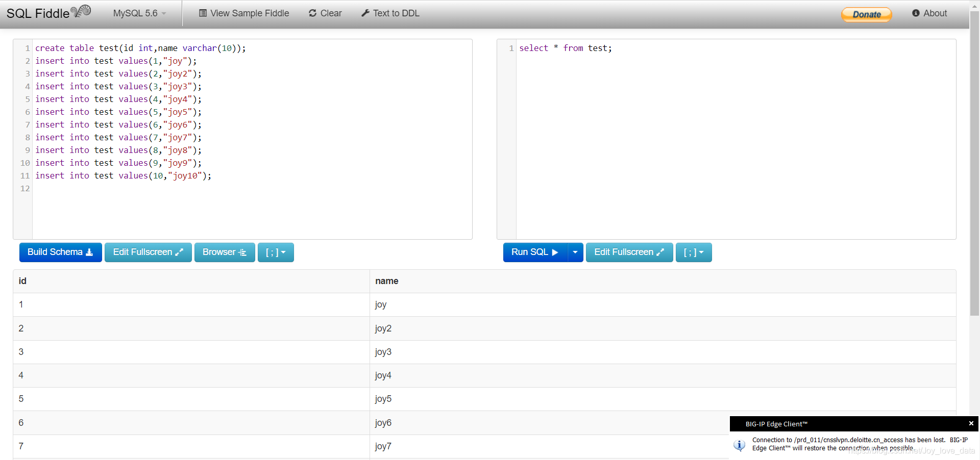Image resolution: width=980 pixels, height=460 pixels.
Task: Click the BIG-IP Edge Client notification title
Action: coord(776,424)
